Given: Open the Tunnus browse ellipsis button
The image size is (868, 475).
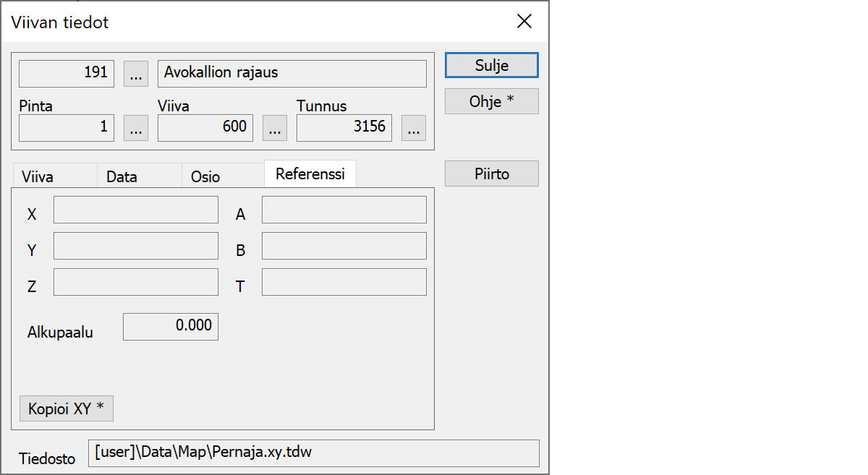Looking at the screenshot, I should 413,127.
